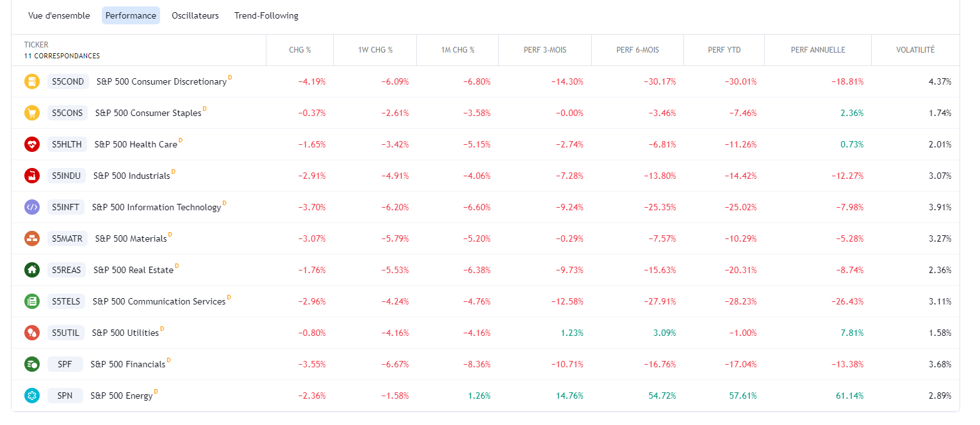Click the Consumer Discretionary sector icon

tap(32, 81)
